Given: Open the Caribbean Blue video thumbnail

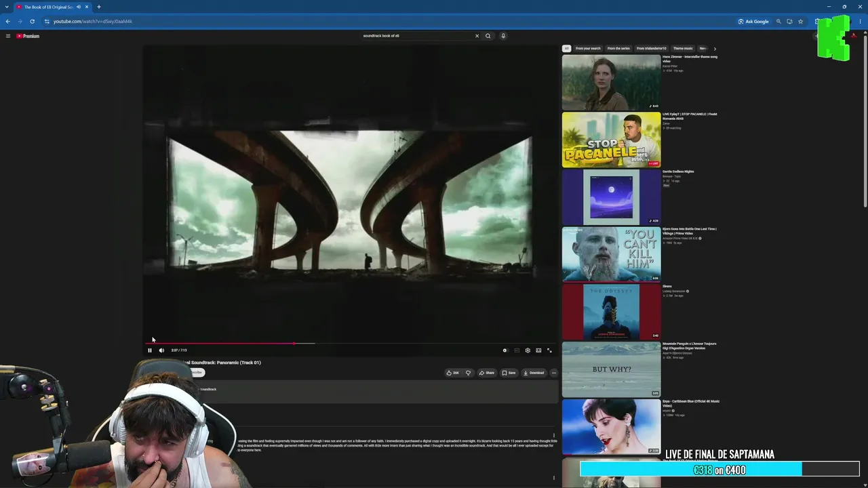Looking at the screenshot, I should 611,427.
